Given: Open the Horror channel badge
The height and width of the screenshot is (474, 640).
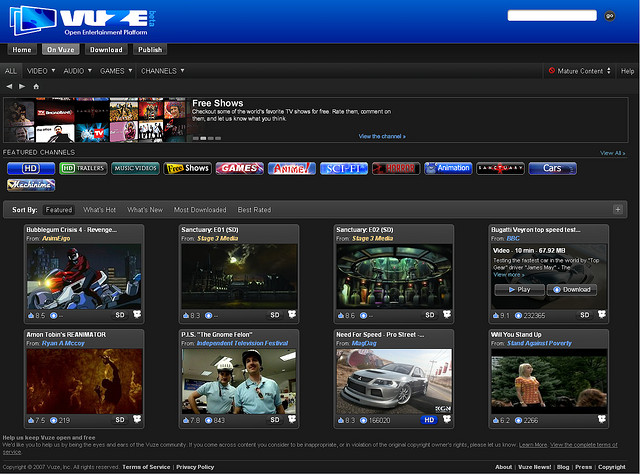Looking at the screenshot, I should tap(396, 168).
